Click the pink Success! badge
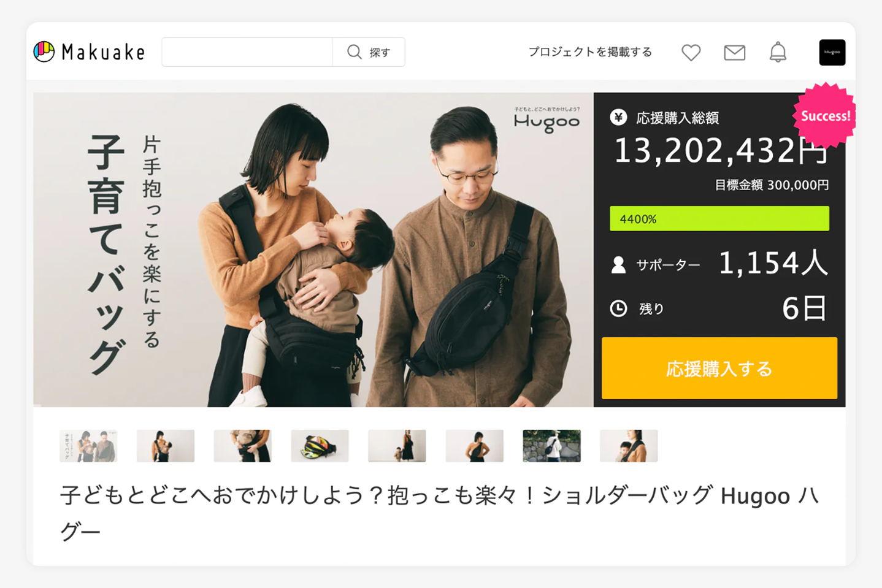Screen dimensions: 882x588 pos(825,116)
